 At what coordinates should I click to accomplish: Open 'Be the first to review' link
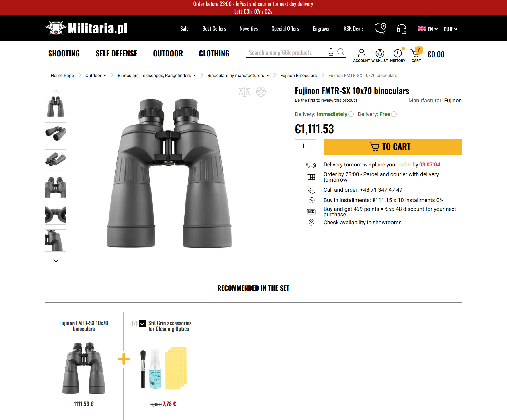pyautogui.click(x=326, y=100)
